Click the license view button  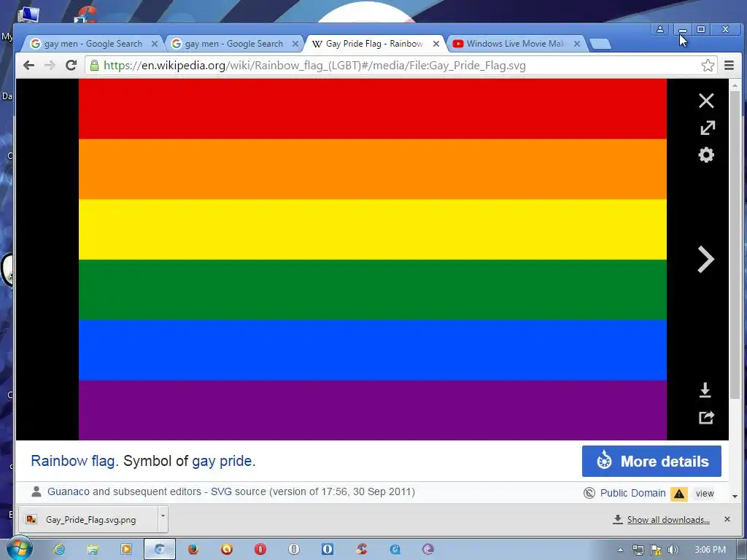[x=705, y=494]
